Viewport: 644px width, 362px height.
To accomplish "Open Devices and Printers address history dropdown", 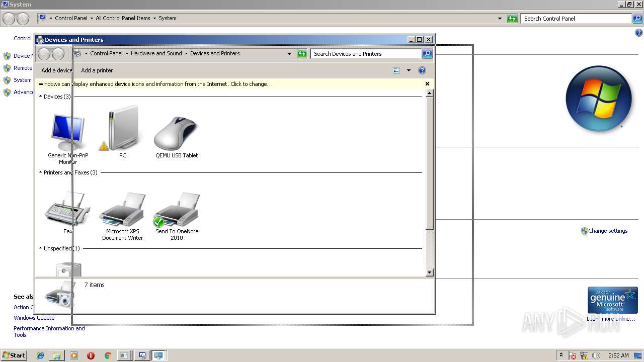I will pyautogui.click(x=289, y=54).
